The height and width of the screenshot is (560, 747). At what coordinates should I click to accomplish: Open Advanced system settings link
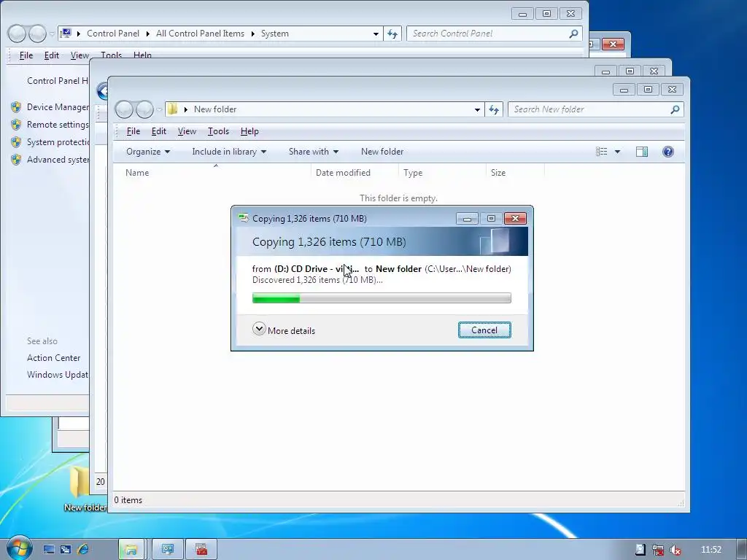pos(58,160)
